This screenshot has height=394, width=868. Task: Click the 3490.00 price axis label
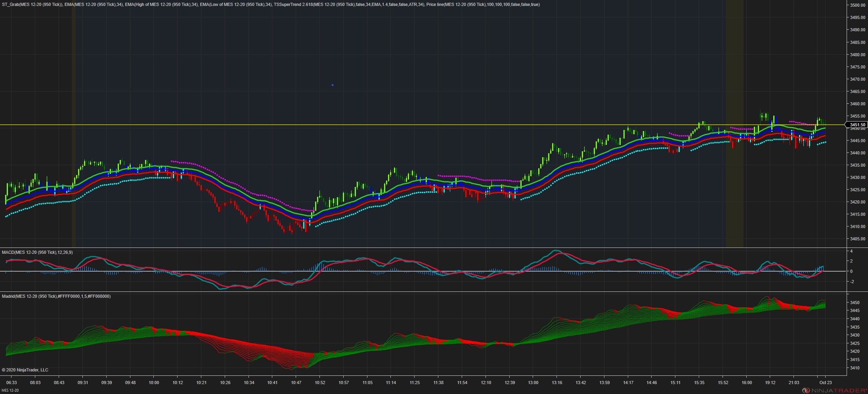click(x=858, y=30)
